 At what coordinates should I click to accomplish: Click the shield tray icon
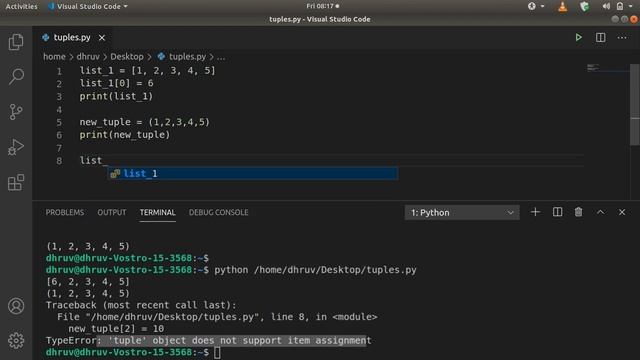tap(584, 6)
